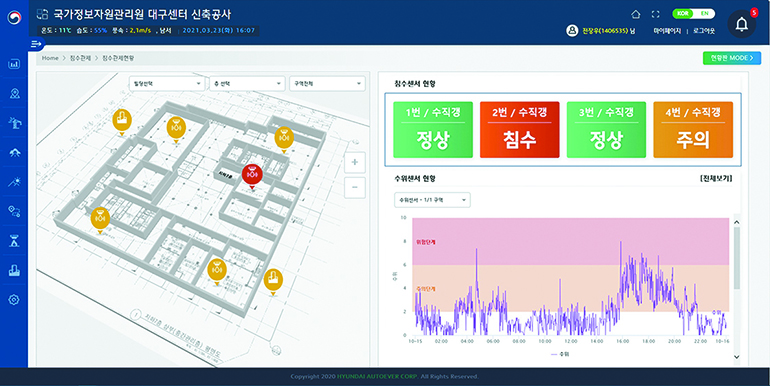The height and width of the screenshot is (386, 770).
Task: Click the top-left yellow stamp marker outside the building
Action: 122,122
